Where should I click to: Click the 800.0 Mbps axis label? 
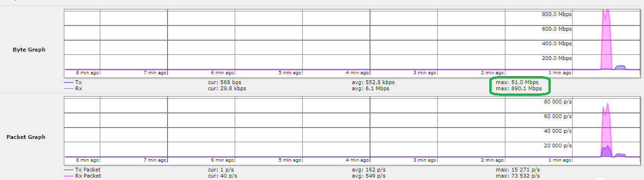pos(556,15)
